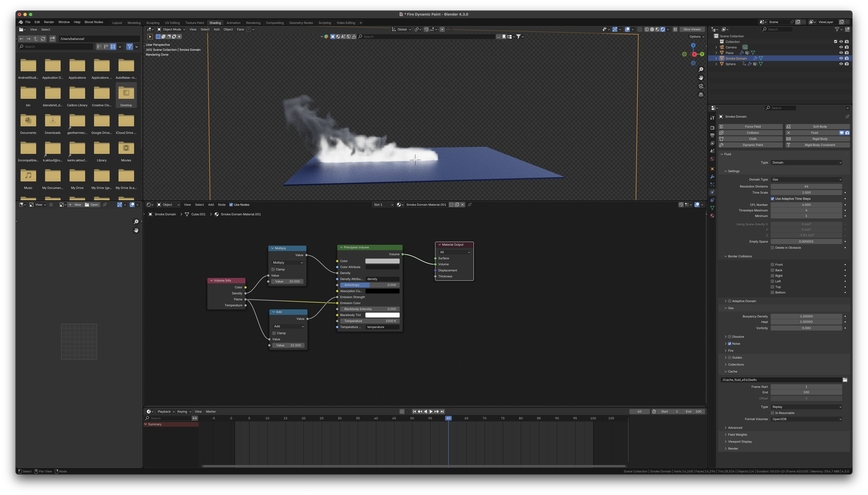Open the cache Type Replay dropdown
Viewport: 868px width, 495px height.
[x=807, y=407]
